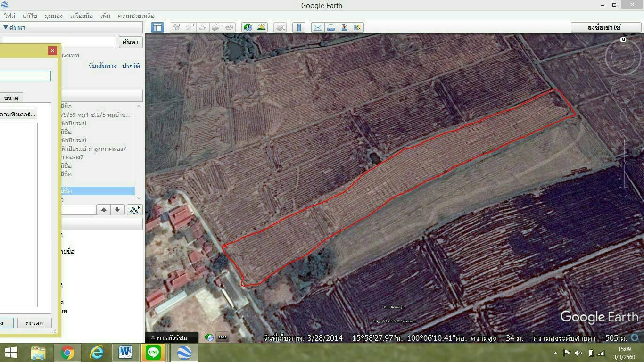Click the รับเส้นทาง directions link
Screen dimensions: 644x362
point(102,66)
